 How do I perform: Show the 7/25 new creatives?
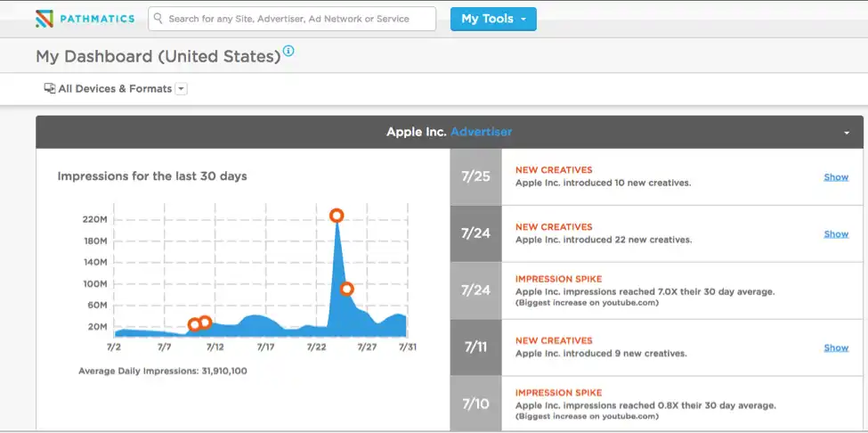click(836, 177)
